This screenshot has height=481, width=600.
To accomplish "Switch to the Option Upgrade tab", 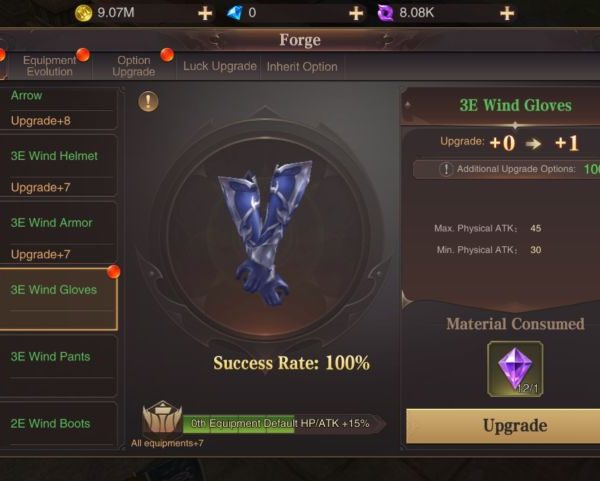I will [134, 66].
